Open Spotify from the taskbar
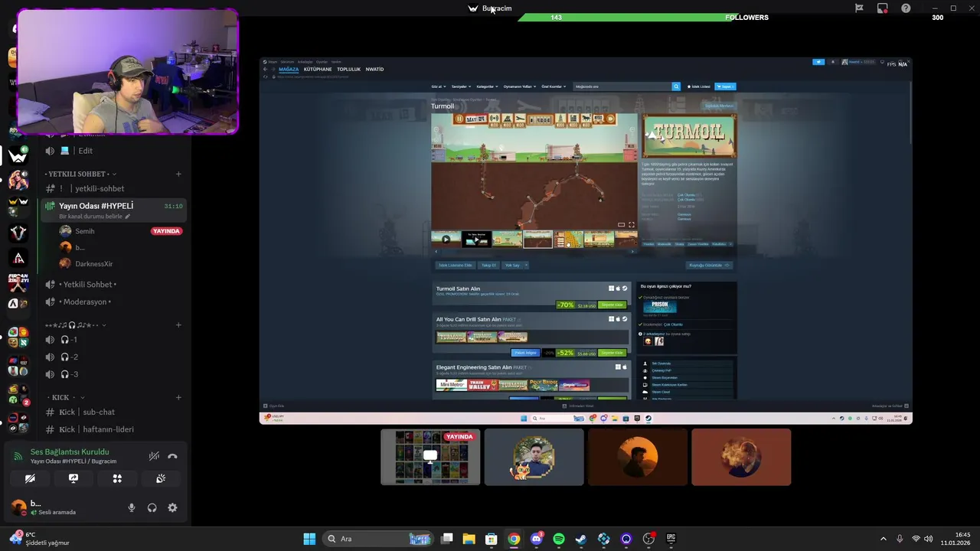 point(559,539)
